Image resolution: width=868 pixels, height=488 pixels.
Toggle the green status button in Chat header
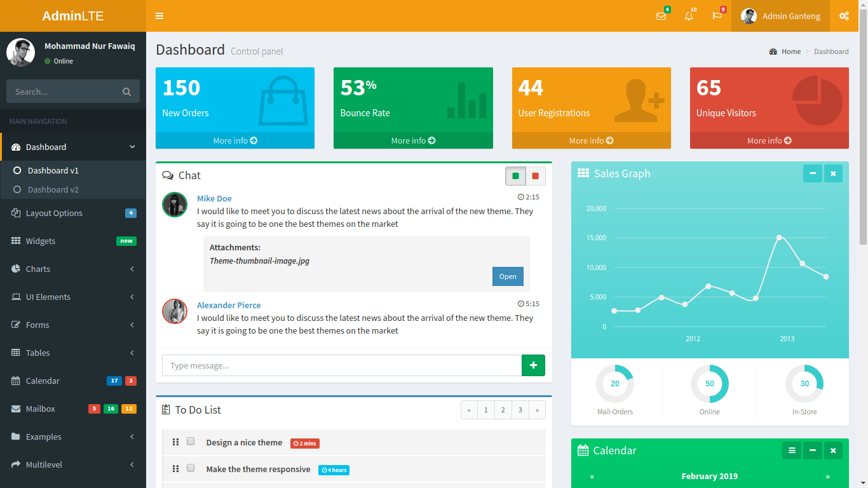pos(515,176)
